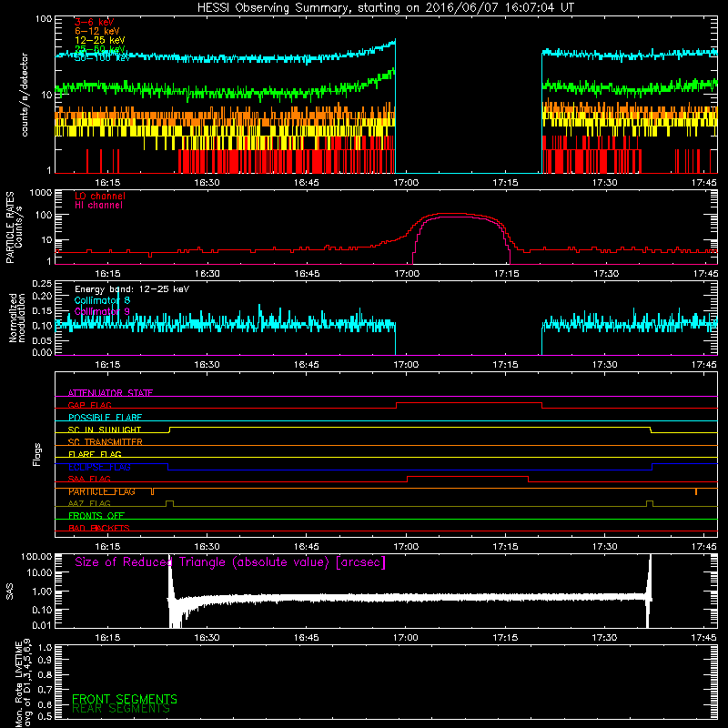This screenshot has width=728, height=728.
Task: Click the HI channel legend label
Action: click(98, 206)
